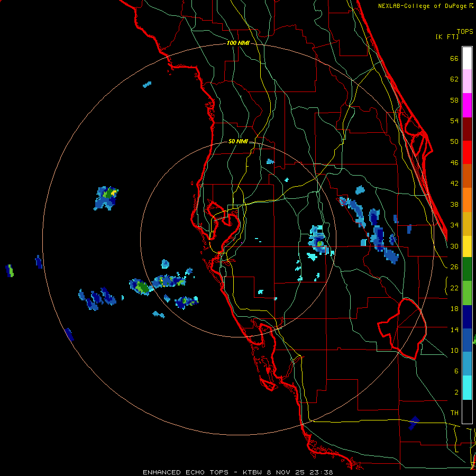476x476 pixels.
Task: Click the 30 legend value
Action: click(454, 246)
